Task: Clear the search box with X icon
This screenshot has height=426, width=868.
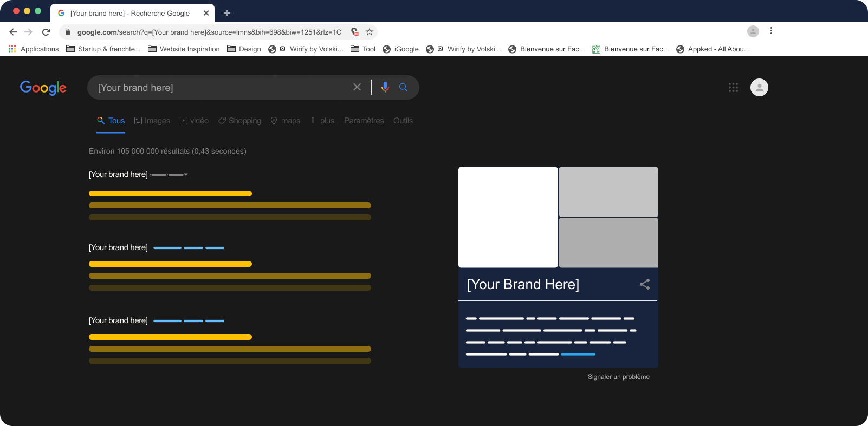Action: pyautogui.click(x=357, y=87)
